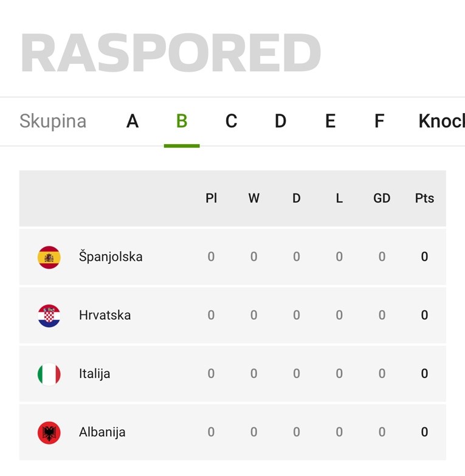Open the Italija team link
The image size is (465, 476).
(x=94, y=374)
